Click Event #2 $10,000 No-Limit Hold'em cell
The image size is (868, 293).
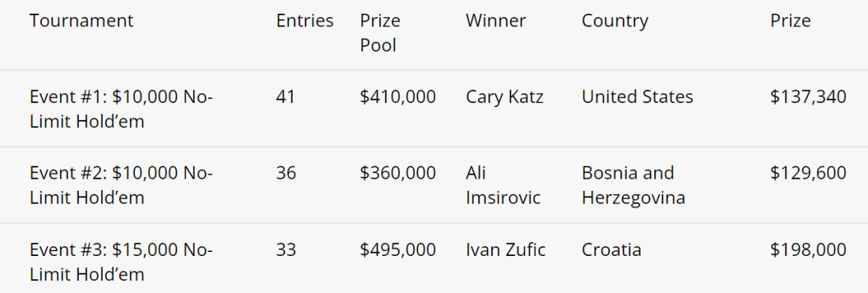(x=121, y=185)
